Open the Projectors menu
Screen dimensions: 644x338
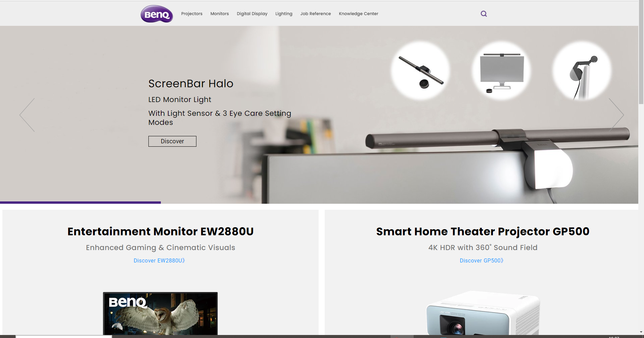192,14
